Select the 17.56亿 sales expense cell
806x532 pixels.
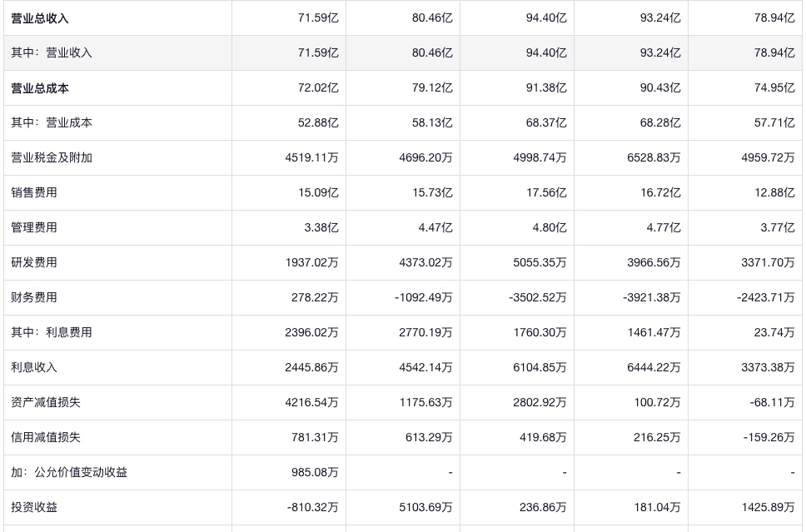[x=546, y=193]
